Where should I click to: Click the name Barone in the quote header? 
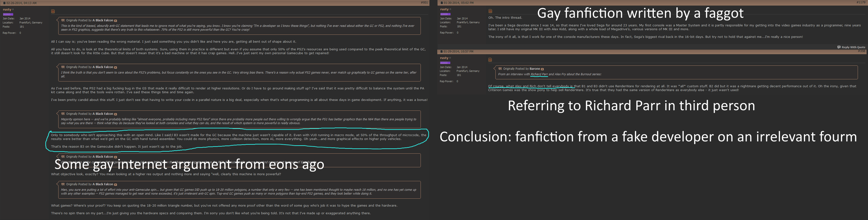click(x=535, y=69)
